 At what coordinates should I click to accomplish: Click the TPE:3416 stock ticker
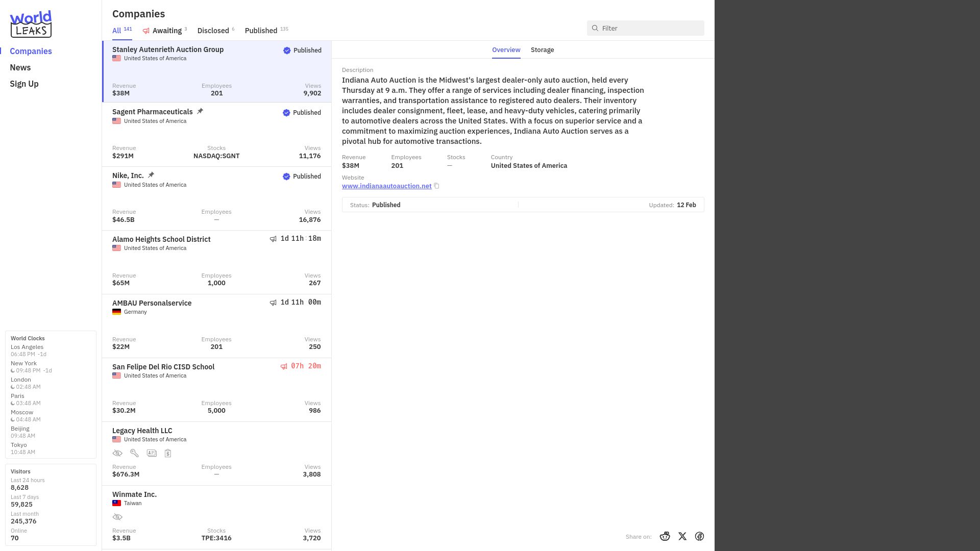[216, 538]
